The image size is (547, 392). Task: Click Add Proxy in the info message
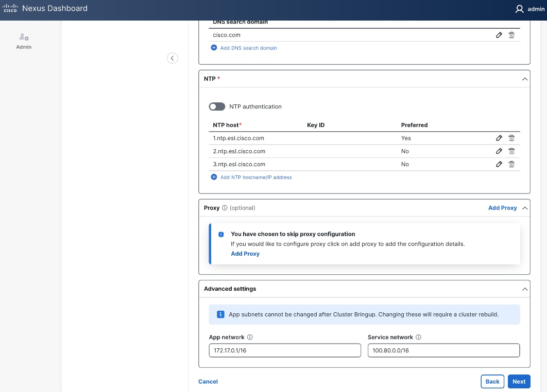(245, 254)
